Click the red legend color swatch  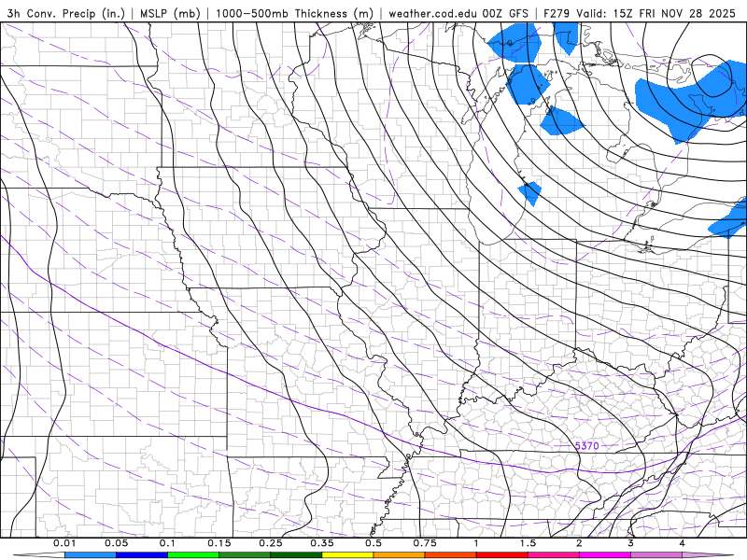[502, 555]
